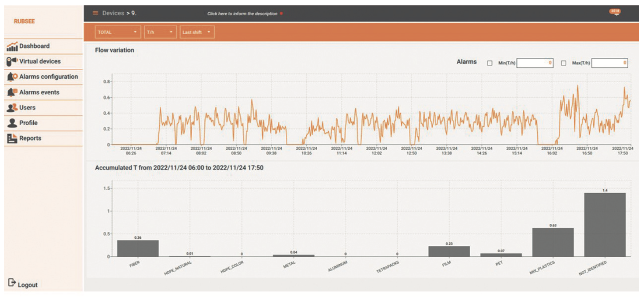The image size is (644, 297).
Task: Click the 'Alarms' label in flow panel
Action: (466, 62)
